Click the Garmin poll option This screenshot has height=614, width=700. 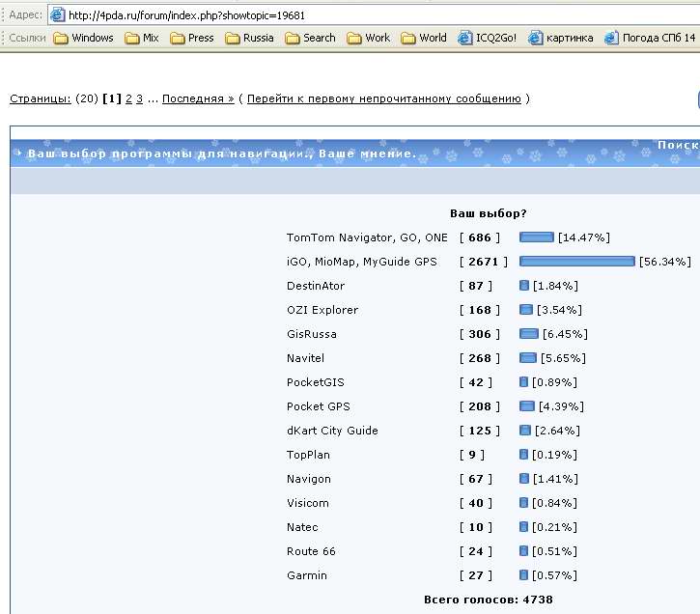tap(307, 575)
